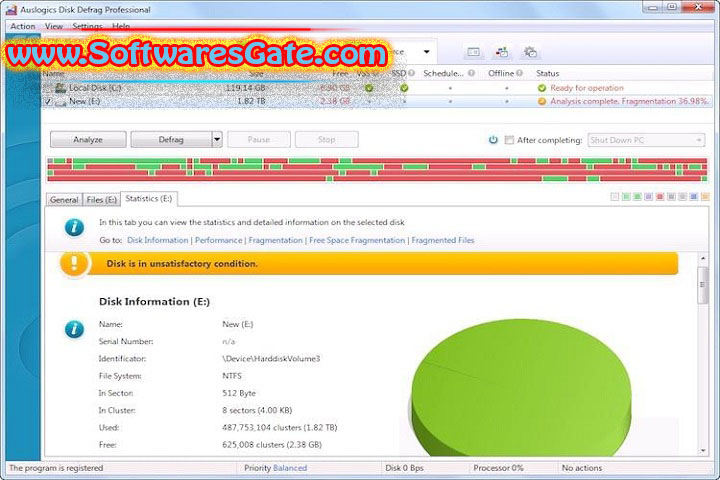
Task: Click Offline cell dot for New (E:)
Action: [x=506, y=101]
